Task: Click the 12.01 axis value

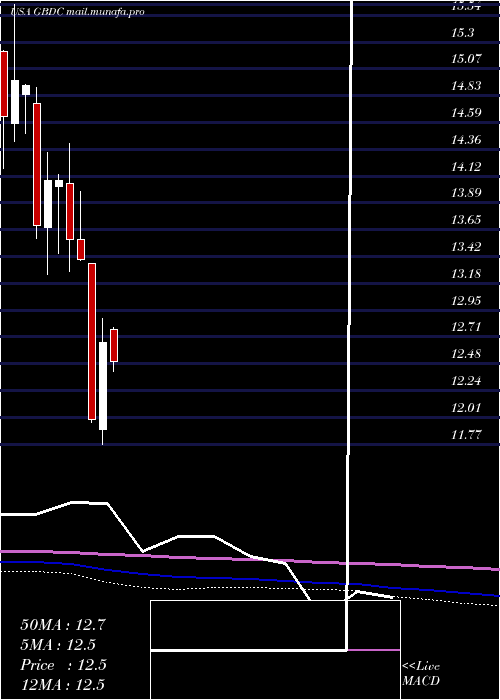Action: (466, 407)
